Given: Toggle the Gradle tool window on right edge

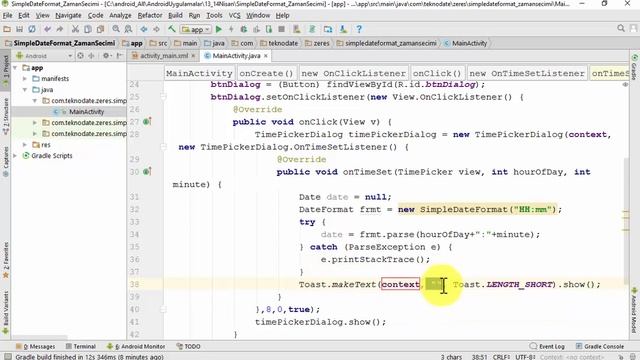Looking at the screenshot, I should pos(634,68).
